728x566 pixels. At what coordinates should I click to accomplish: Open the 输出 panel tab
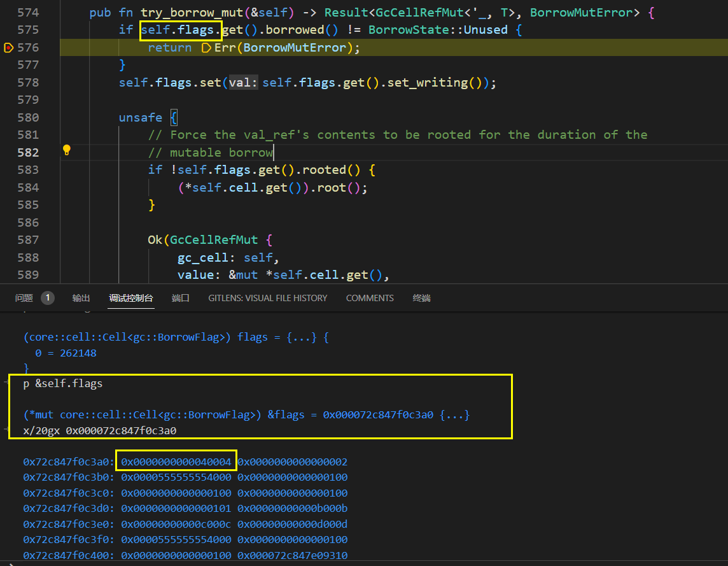[81, 298]
